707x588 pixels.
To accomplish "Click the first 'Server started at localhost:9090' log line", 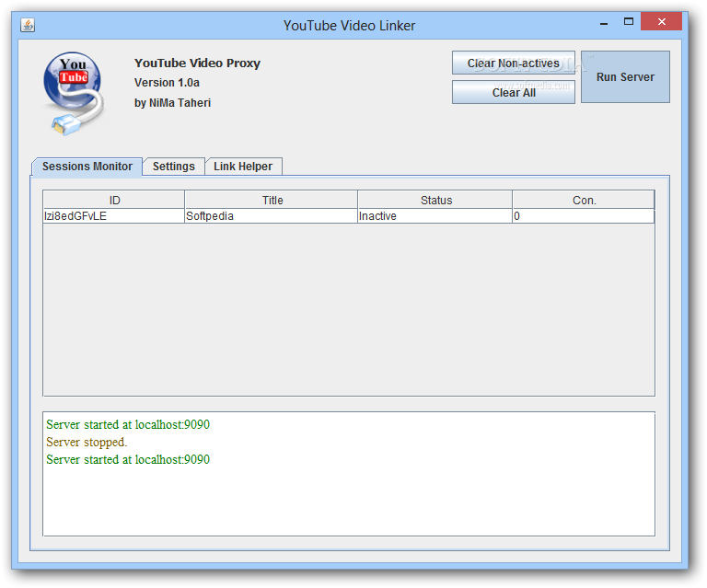I will tap(128, 424).
